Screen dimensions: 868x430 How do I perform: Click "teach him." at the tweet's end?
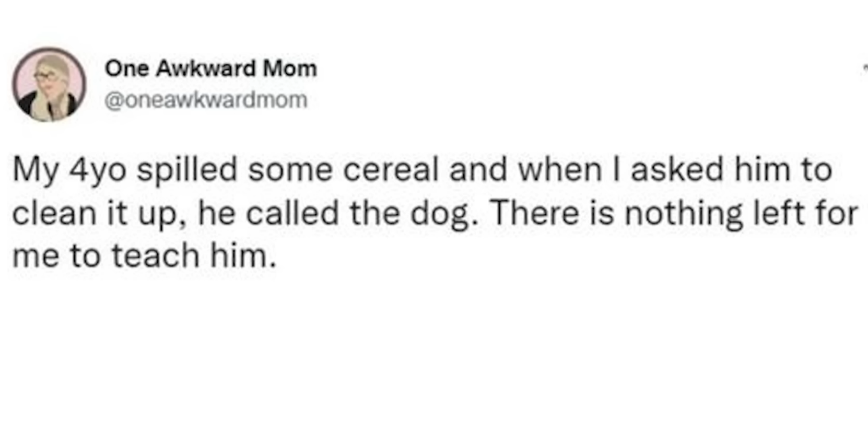pyautogui.click(x=194, y=257)
